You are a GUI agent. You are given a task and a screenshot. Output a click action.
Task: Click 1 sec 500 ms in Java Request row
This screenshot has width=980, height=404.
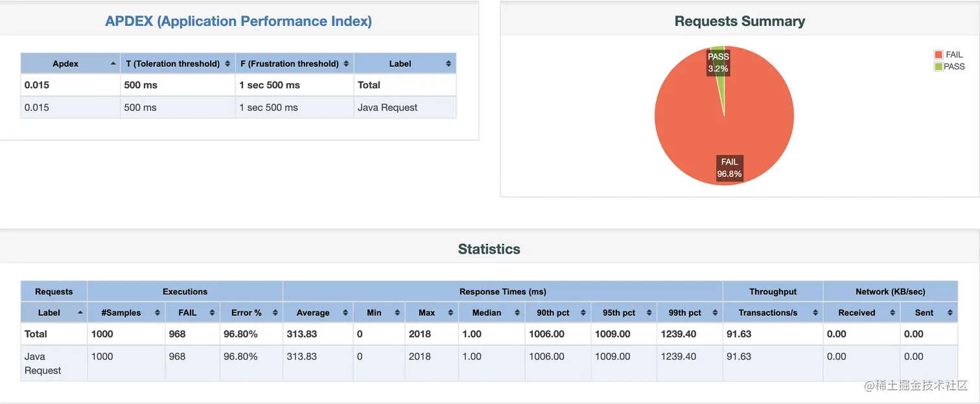pos(268,108)
